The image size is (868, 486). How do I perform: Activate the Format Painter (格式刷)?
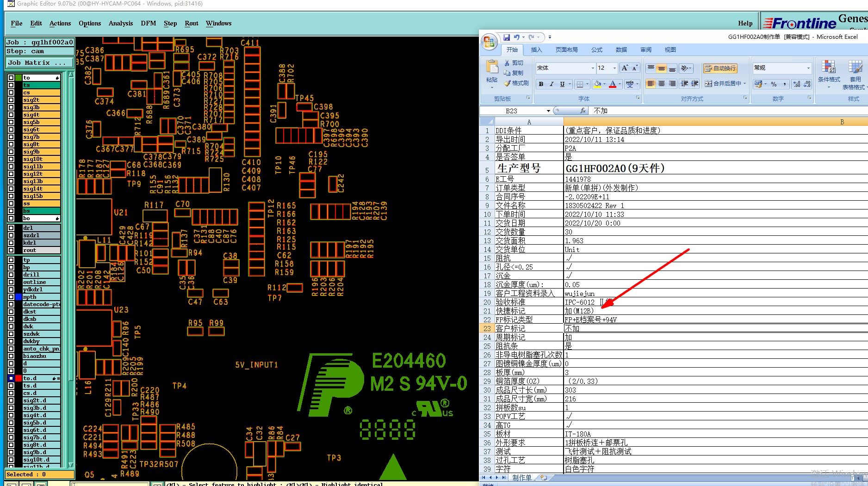(516, 83)
